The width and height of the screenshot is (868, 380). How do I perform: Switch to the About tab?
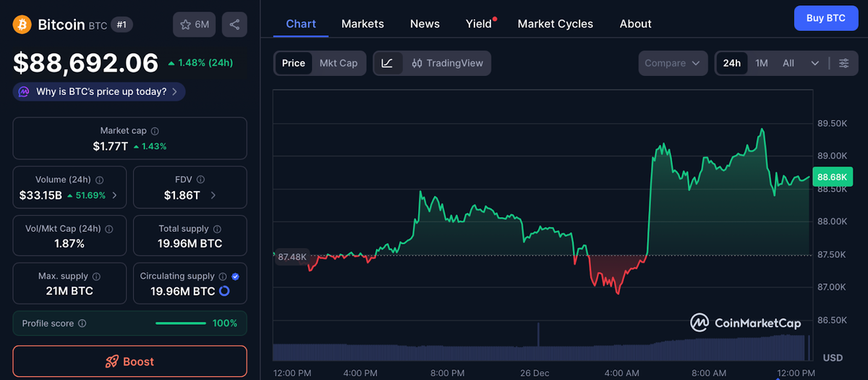coord(636,24)
